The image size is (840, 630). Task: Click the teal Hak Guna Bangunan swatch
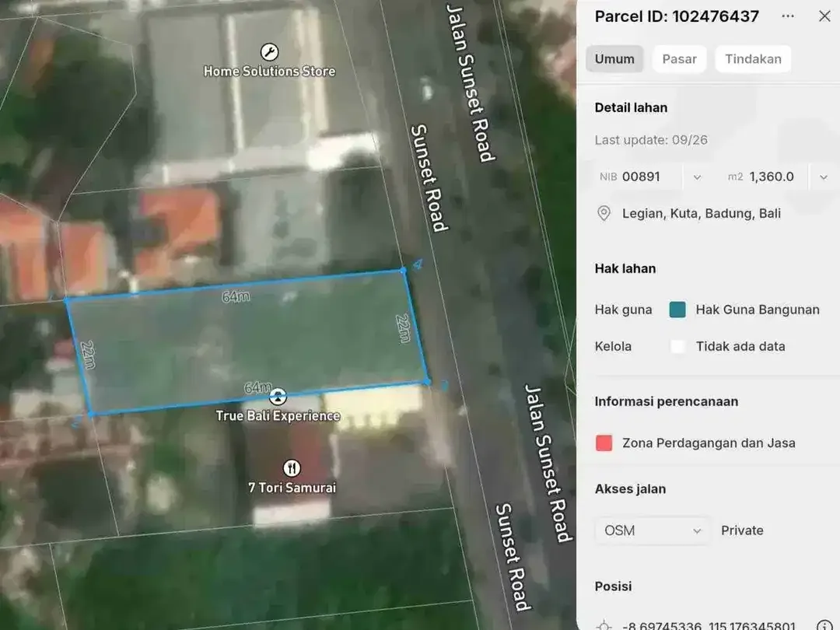point(677,310)
